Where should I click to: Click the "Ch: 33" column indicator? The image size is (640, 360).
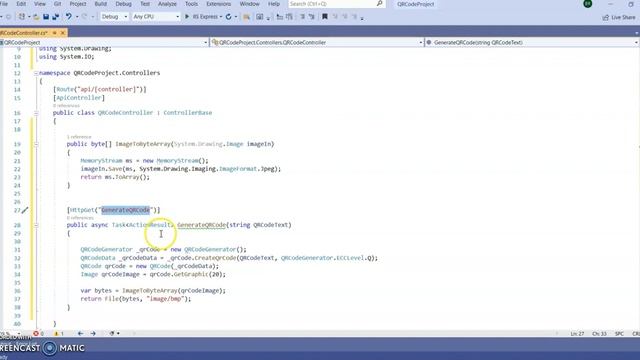[599, 334]
